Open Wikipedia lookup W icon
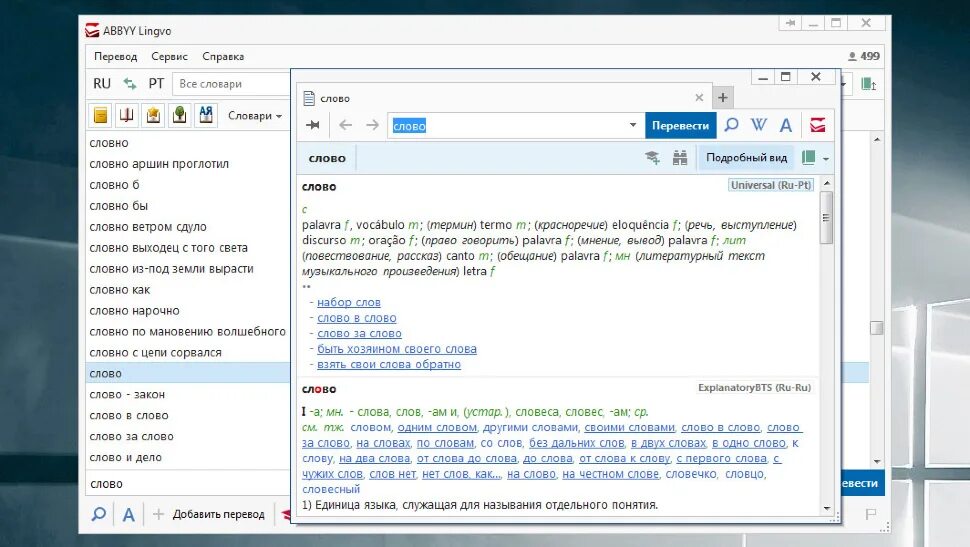Image resolution: width=970 pixels, height=547 pixels. tap(759, 125)
